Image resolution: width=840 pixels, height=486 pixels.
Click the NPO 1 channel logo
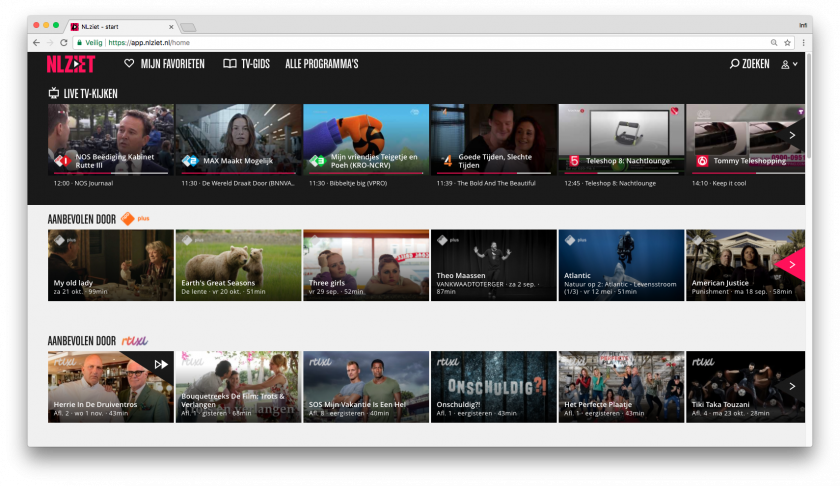pyautogui.click(x=63, y=161)
